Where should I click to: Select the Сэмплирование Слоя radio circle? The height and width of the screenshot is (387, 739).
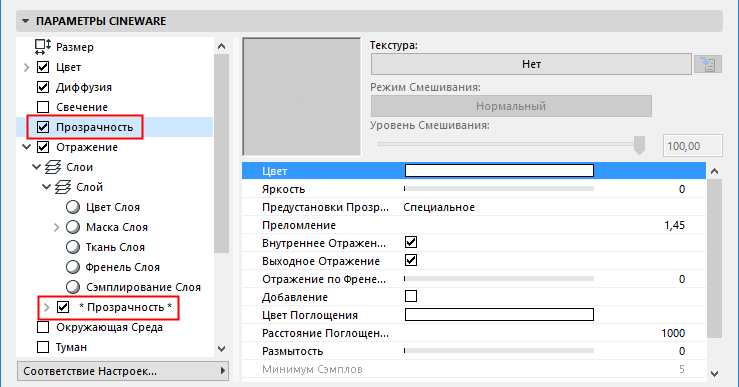click(73, 287)
